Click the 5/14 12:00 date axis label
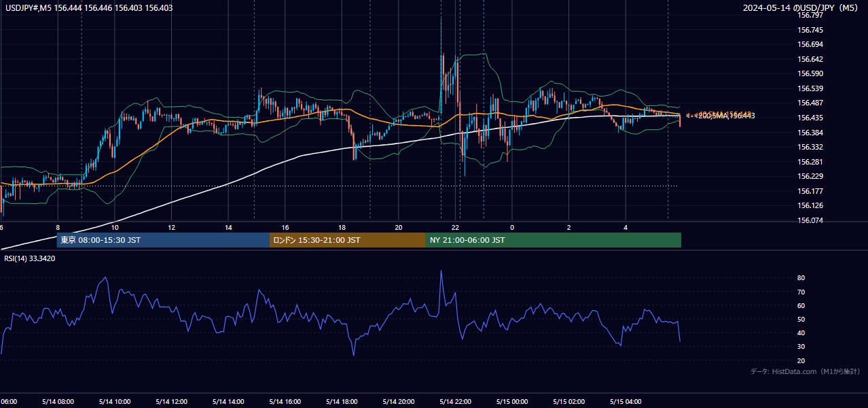 pyautogui.click(x=171, y=401)
